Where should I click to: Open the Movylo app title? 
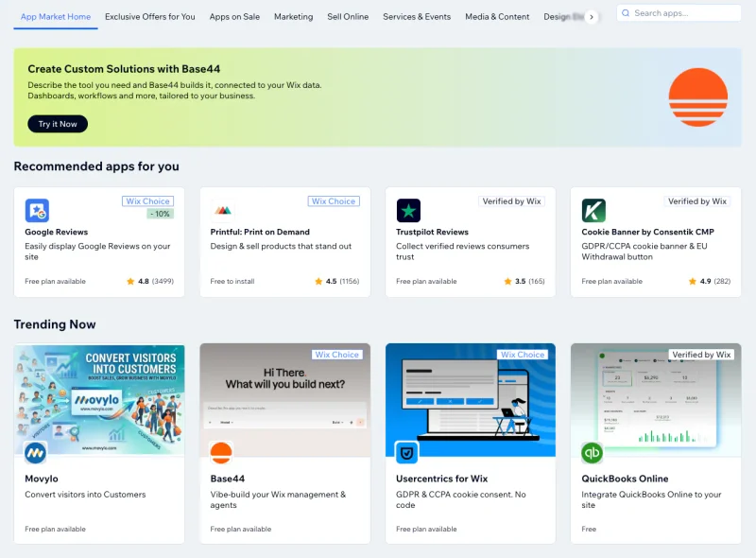tap(42, 479)
